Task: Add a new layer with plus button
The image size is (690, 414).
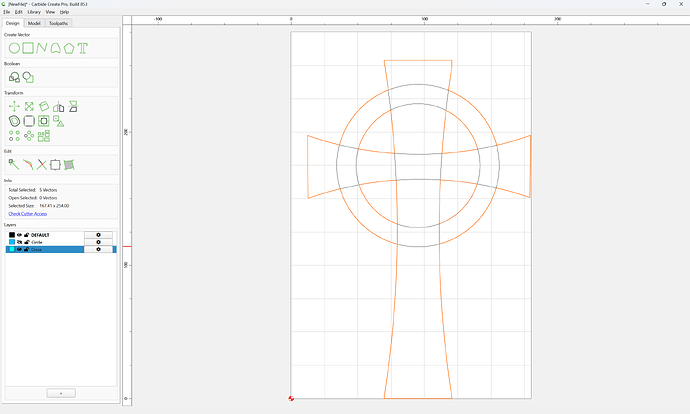Action: 61,393
